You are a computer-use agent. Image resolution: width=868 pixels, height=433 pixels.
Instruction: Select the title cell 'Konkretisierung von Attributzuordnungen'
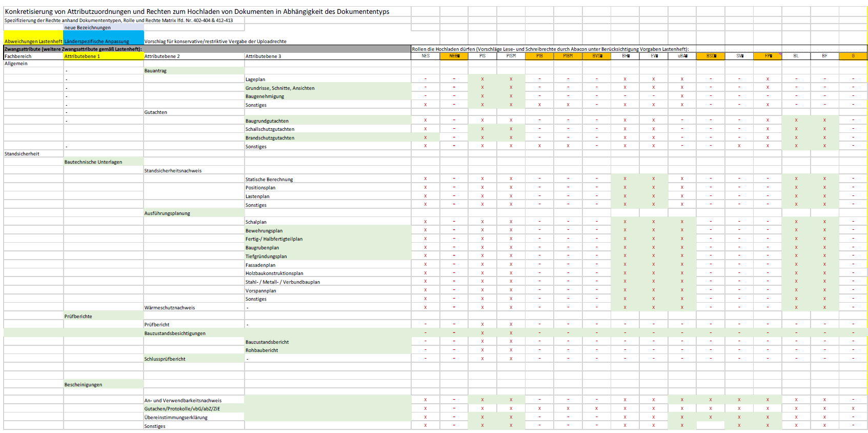[197, 11]
